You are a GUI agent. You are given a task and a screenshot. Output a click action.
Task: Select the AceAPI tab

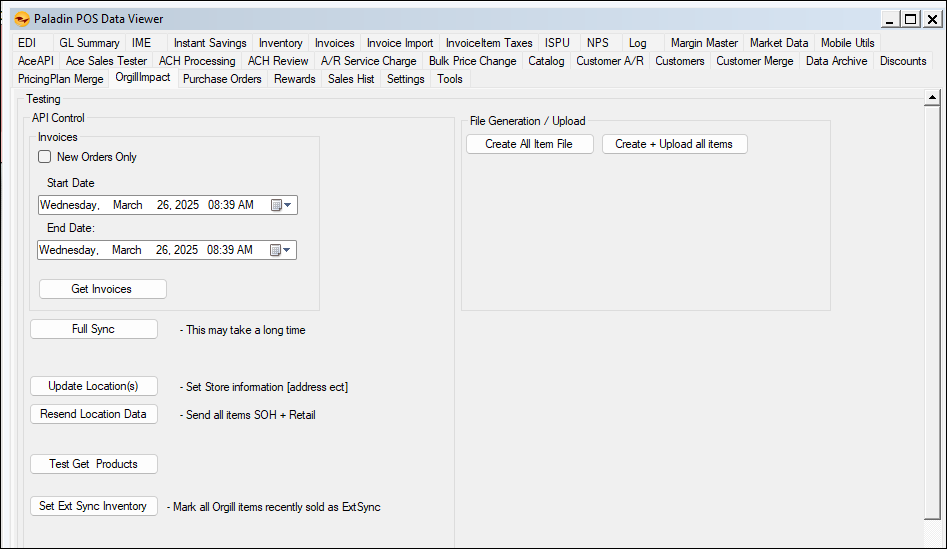point(36,61)
